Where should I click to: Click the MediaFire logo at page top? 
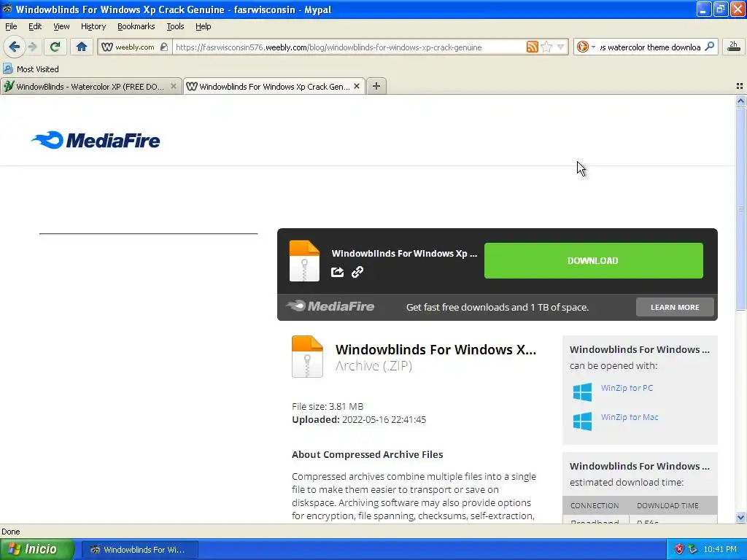[96, 140]
